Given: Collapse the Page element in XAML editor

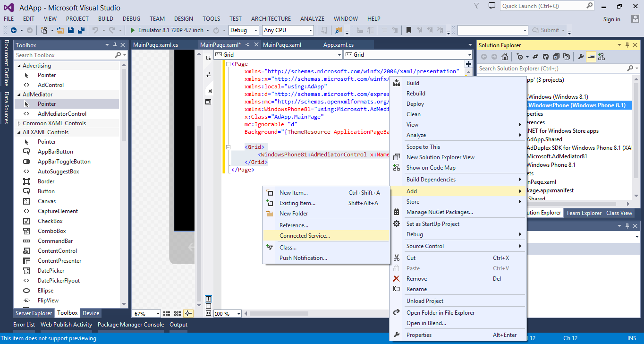Looking at the screenshot, I should (x=229, y=64).
